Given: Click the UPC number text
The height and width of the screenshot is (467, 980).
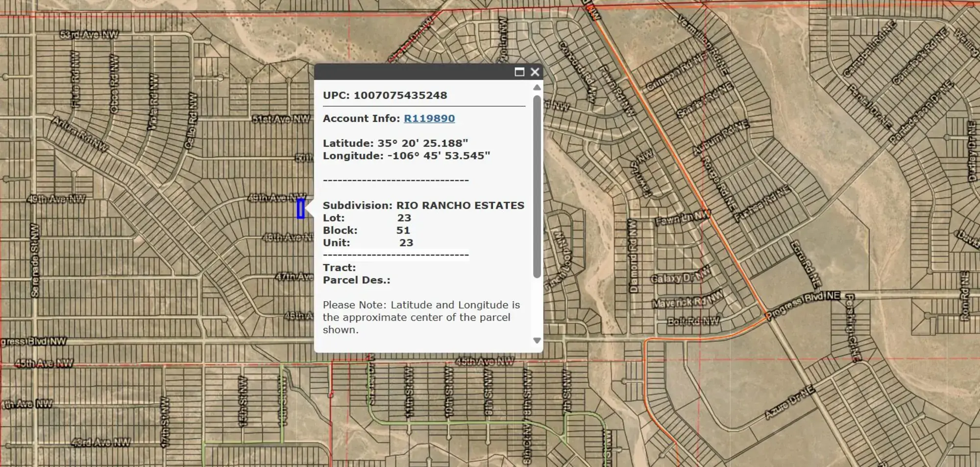Looking at the screenshot, I should [x=400, y=95].
